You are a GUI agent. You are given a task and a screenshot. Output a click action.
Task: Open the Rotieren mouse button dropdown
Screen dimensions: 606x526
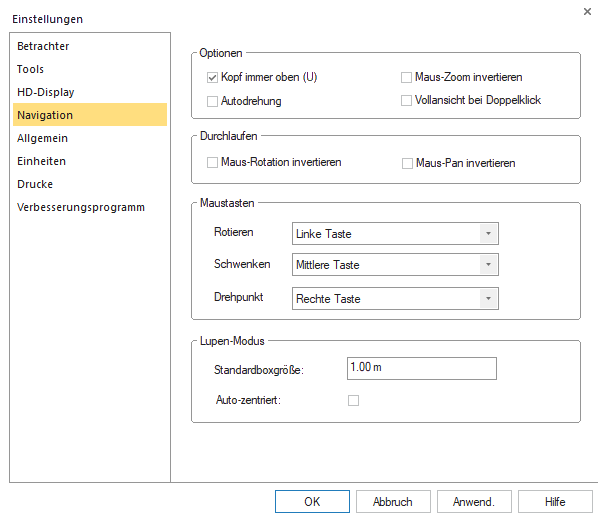click(395, 234)
